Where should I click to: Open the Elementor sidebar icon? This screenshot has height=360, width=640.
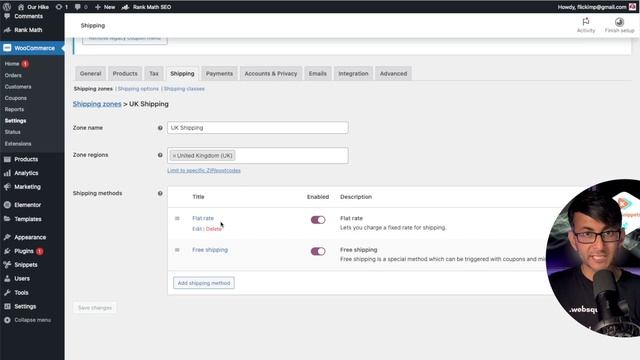point(7,205)
